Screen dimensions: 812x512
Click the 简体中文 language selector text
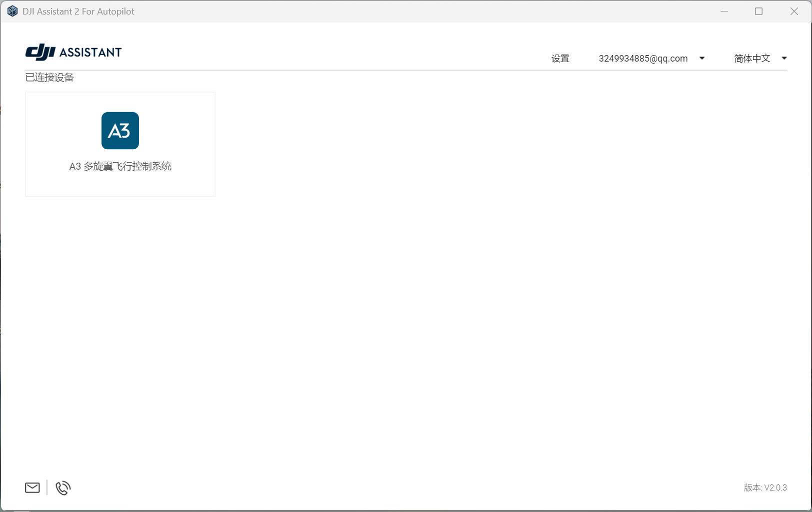click(x=752, y=59)
